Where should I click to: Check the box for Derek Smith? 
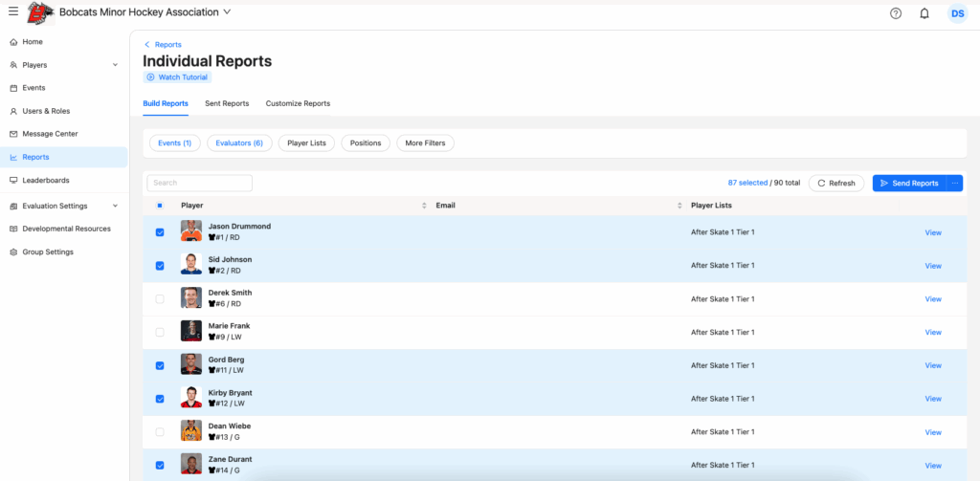pyautogui.click(x=160, y=299)
